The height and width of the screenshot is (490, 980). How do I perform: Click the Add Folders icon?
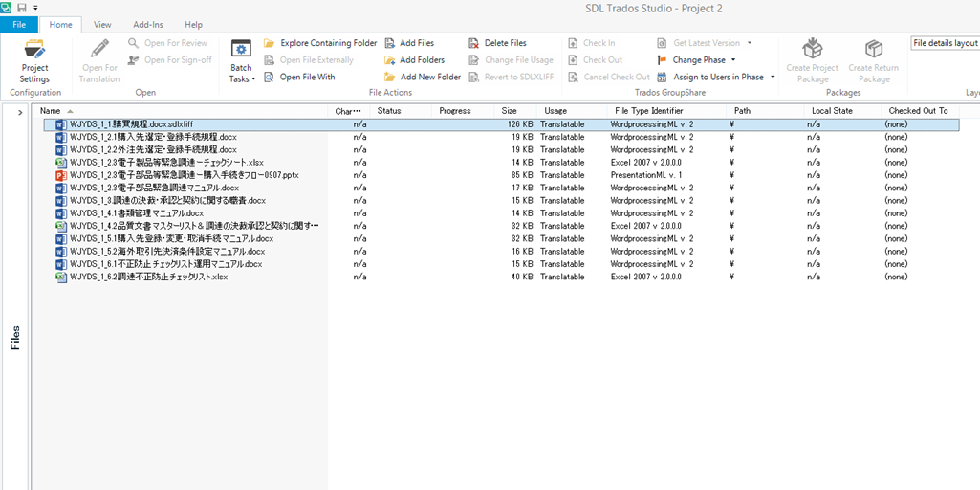[390, 60]
